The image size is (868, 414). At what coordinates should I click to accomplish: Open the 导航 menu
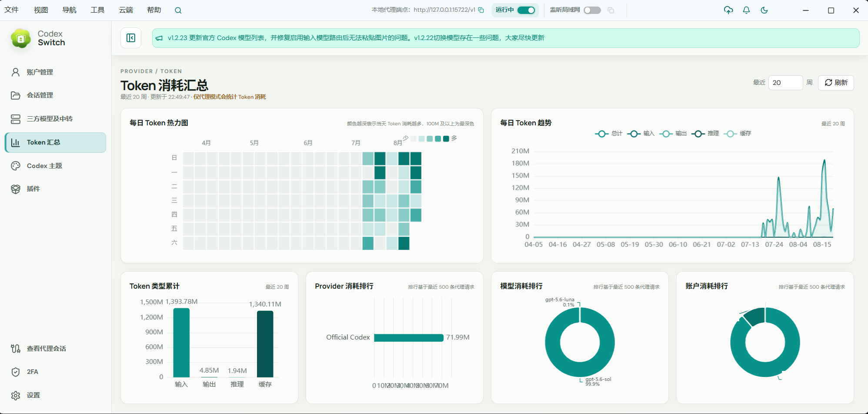pyautogui.click(x=69, y=10)
